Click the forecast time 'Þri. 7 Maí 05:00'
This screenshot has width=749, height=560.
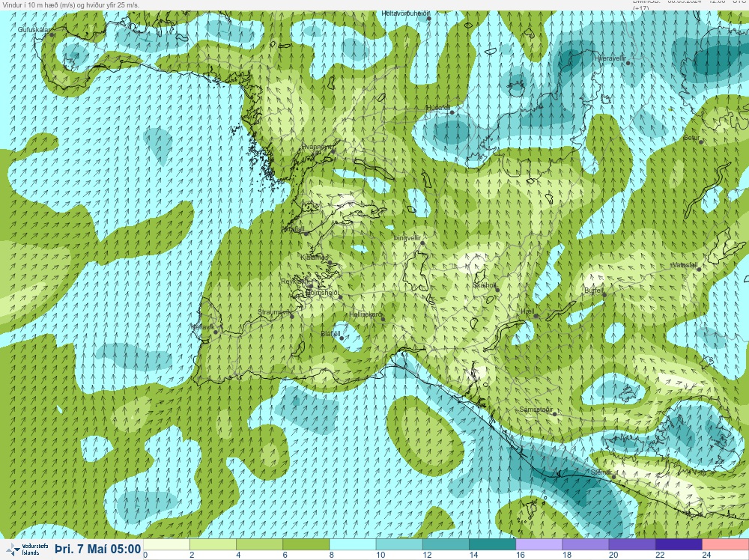(x=98, y=549)
